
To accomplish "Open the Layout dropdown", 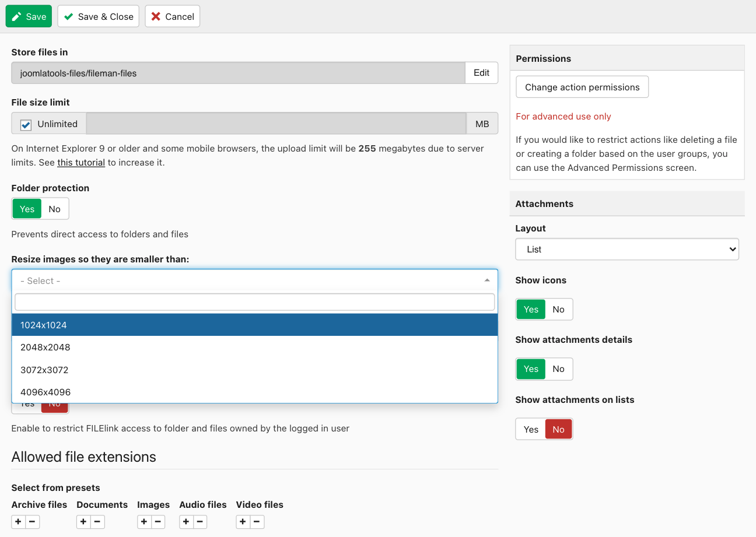I will (626, 250).
